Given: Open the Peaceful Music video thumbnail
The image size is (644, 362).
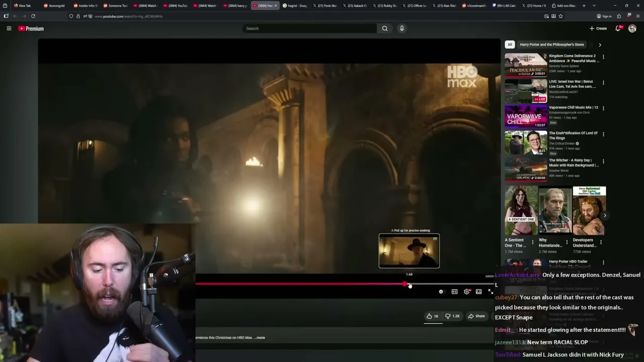Looking at the screenshot, I should pos(526,64).
